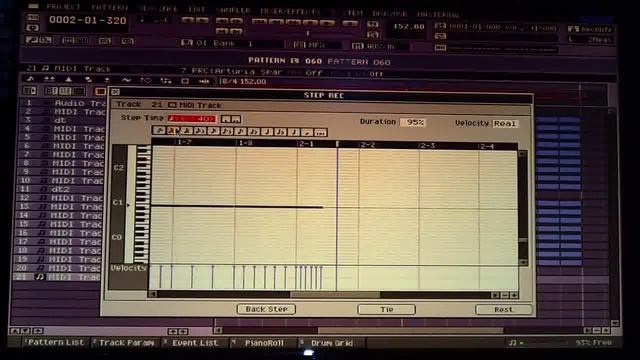This screenshot has height=360, width=640.
Task: Click the Back Step button
Action: click(x=266, y=309)
